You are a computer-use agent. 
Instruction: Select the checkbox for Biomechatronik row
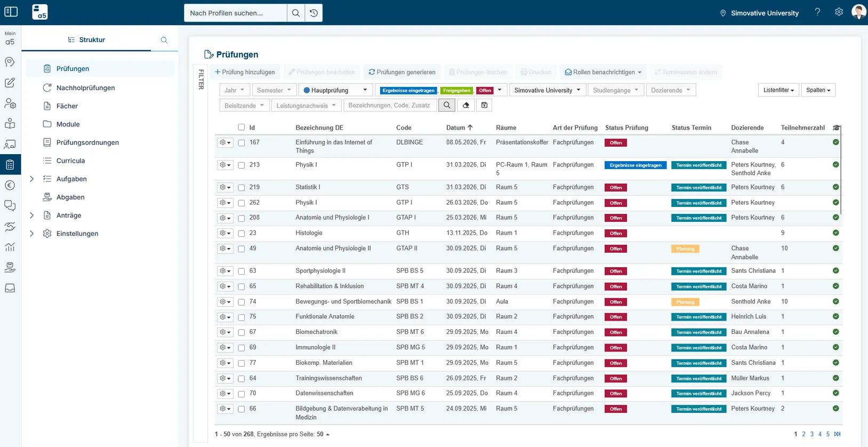point(242,332)
